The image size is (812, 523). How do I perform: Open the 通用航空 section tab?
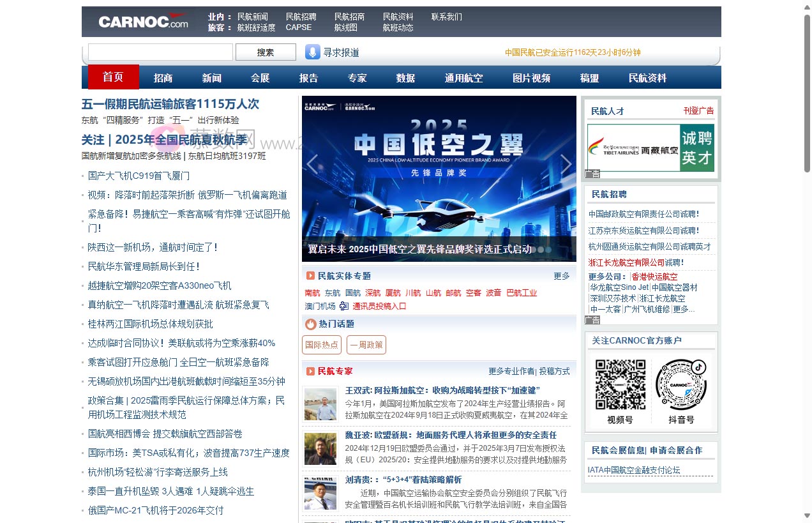tap(464, 77)
